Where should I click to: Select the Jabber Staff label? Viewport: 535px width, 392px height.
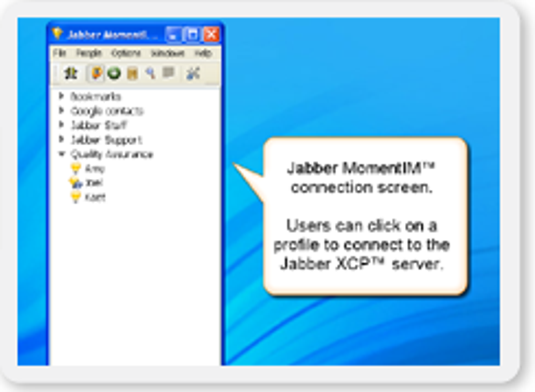coord(99,125)
